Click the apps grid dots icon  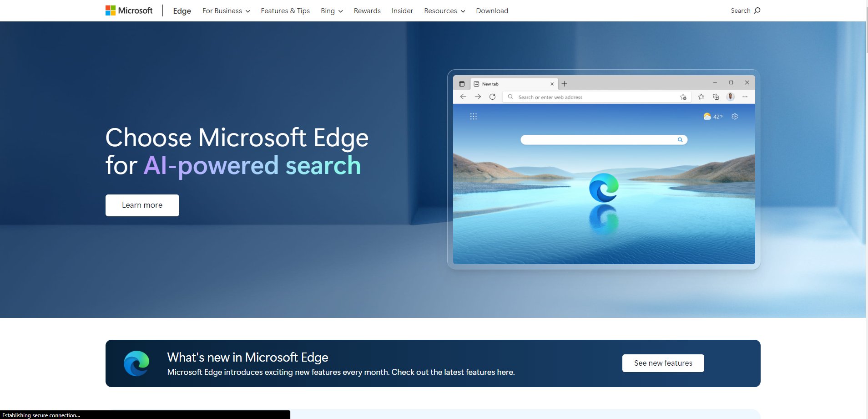pyautogui.click(x=473, y=117)
